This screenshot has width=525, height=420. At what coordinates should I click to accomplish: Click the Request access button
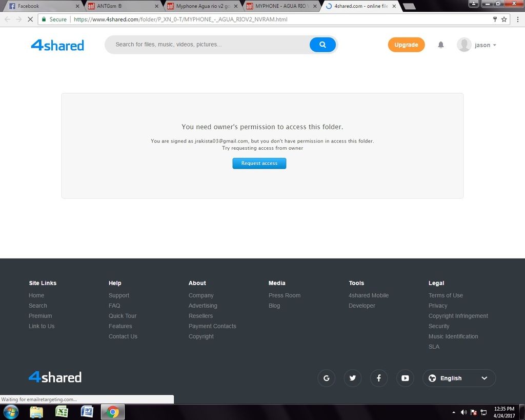[259, 163]
